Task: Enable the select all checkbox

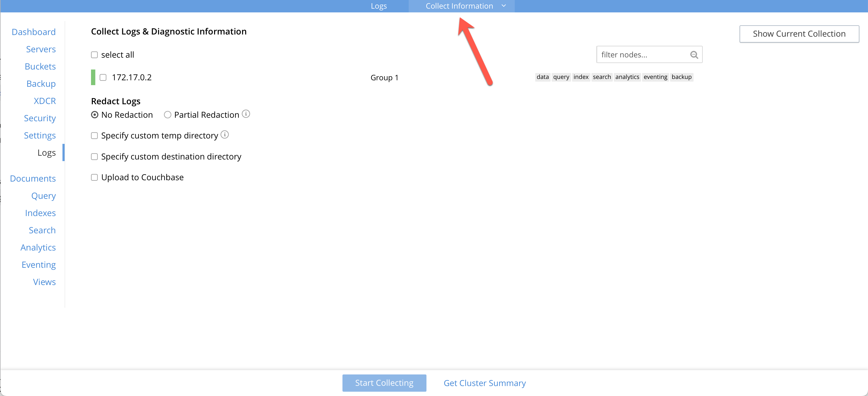Action: (94, 55)
